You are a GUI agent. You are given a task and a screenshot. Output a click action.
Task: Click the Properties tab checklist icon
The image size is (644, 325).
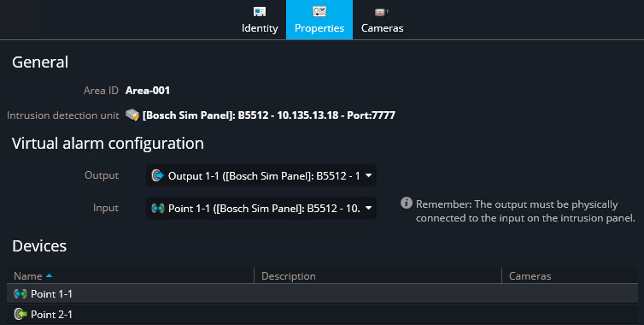319,11
